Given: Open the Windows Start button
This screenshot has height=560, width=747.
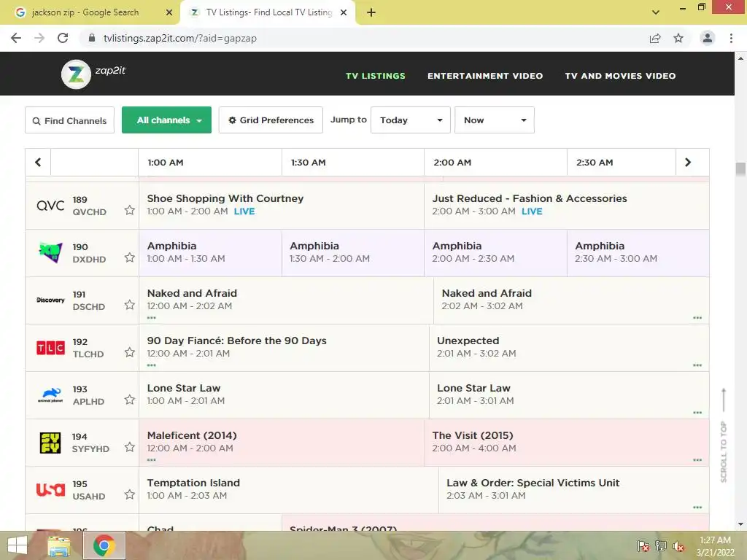Looking at the screenshot, I should coord(18,545).
